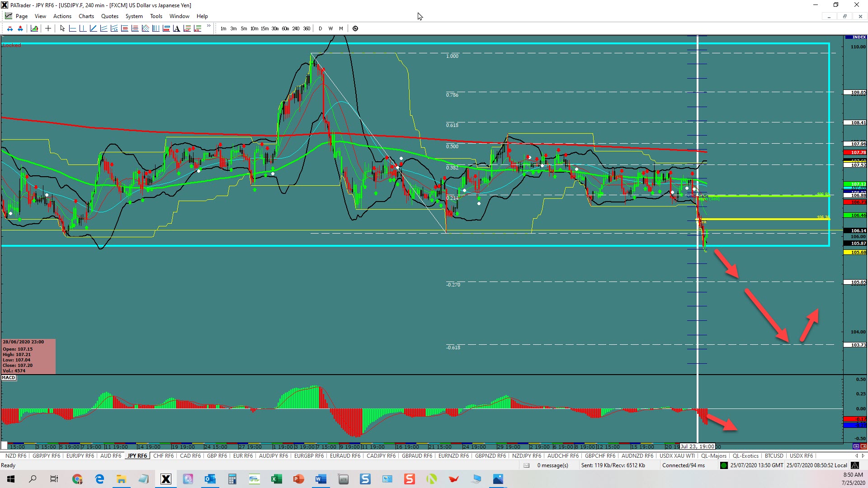Switch chart to 240 minute timeframe
Image resolution: width=868 pixels, height=488 pixels.
pyautogui.click(x=296, y=28)
